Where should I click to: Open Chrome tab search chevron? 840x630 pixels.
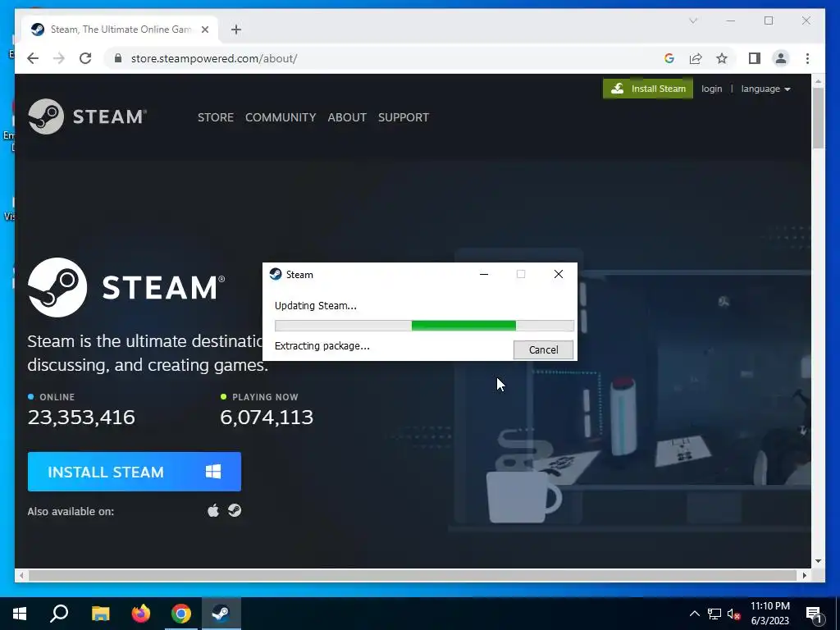tap(693, 21)
